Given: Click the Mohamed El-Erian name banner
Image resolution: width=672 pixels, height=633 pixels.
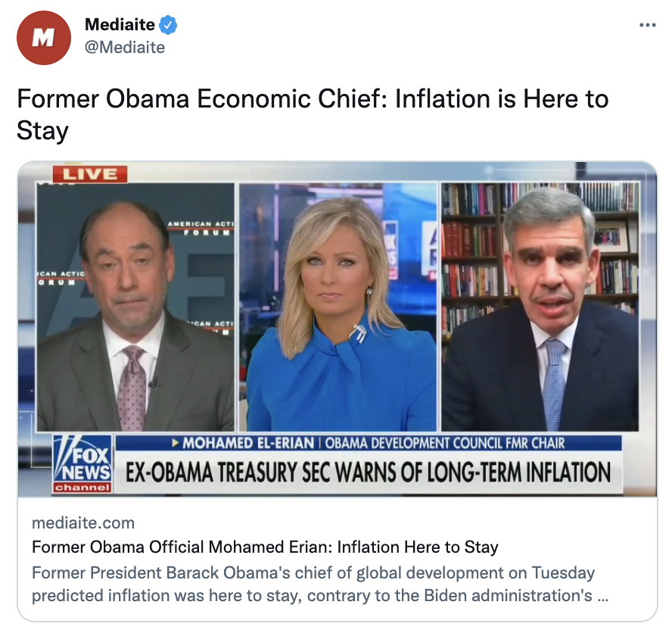Looking at the screenshot, I should coord(248,443).
